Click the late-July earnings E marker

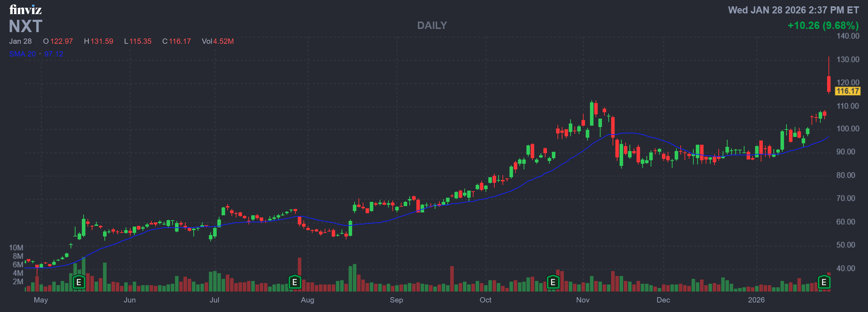point(295,282)
